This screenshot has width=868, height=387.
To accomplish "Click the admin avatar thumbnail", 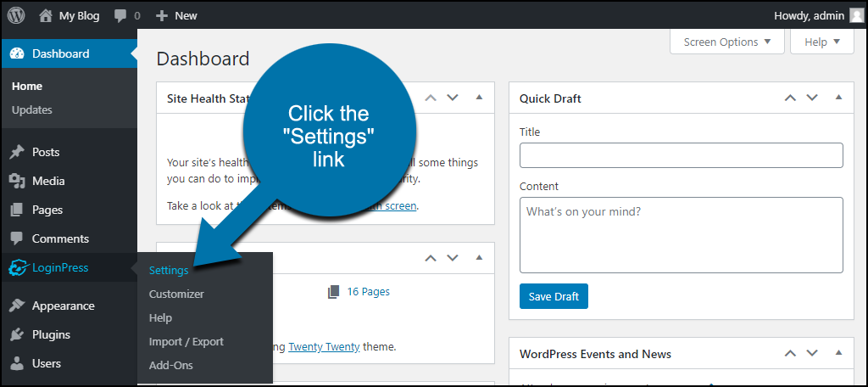I will pos(856,15).
